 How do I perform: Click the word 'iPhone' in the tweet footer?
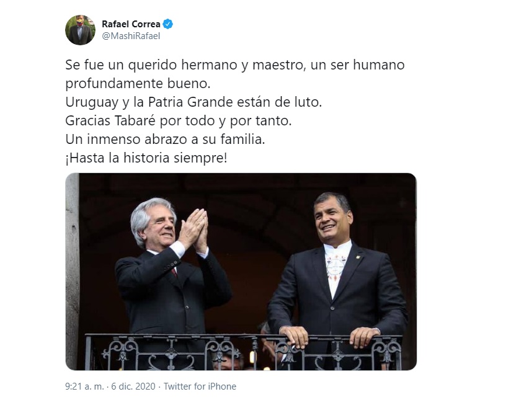(222, 386)
